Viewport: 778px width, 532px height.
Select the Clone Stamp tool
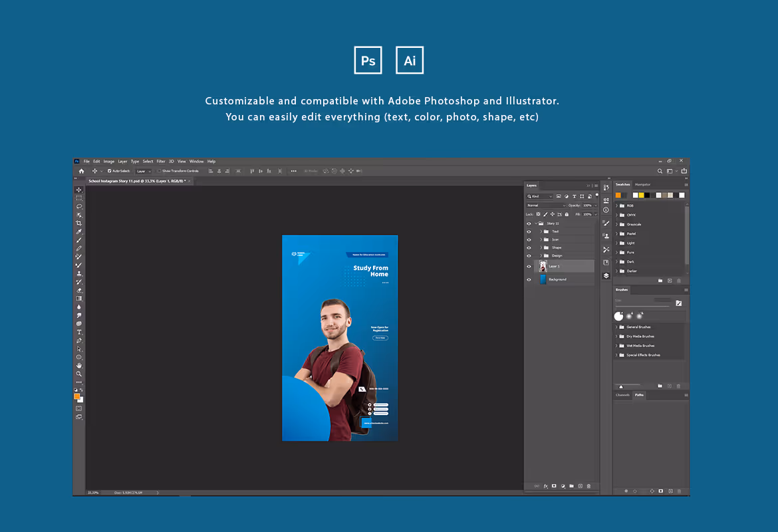click(x=79, y=273)
